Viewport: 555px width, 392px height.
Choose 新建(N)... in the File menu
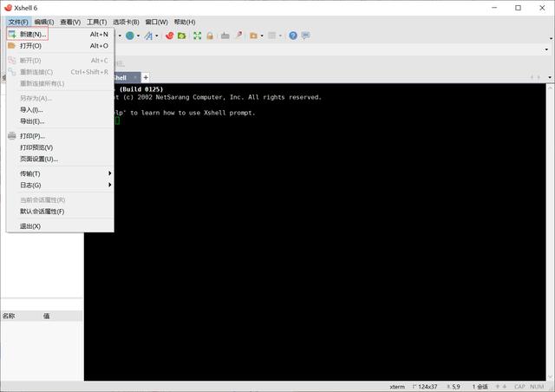60,35
